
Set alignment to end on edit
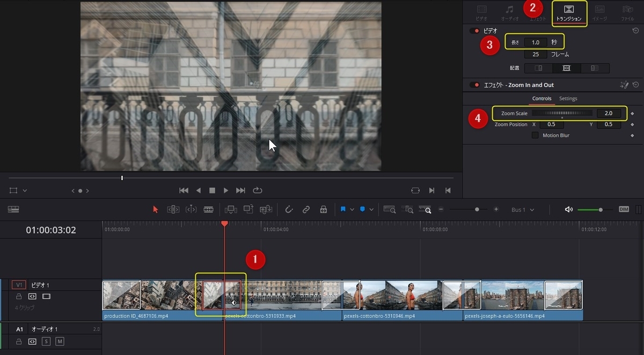(538, 68)
